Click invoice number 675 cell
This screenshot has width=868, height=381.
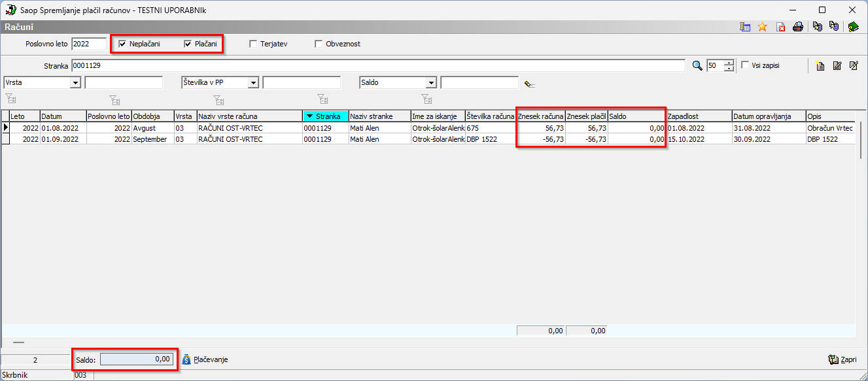point(491,128)
